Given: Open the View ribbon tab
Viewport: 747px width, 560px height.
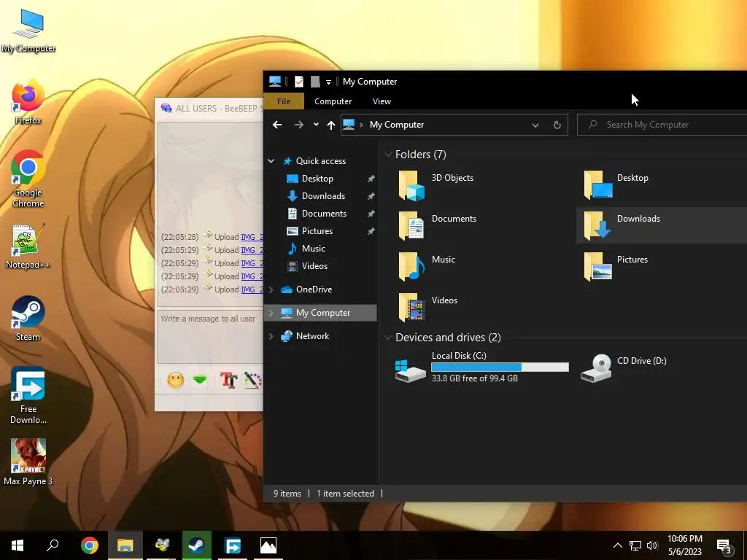Looking at the screenshot, I should pos(382,101).
